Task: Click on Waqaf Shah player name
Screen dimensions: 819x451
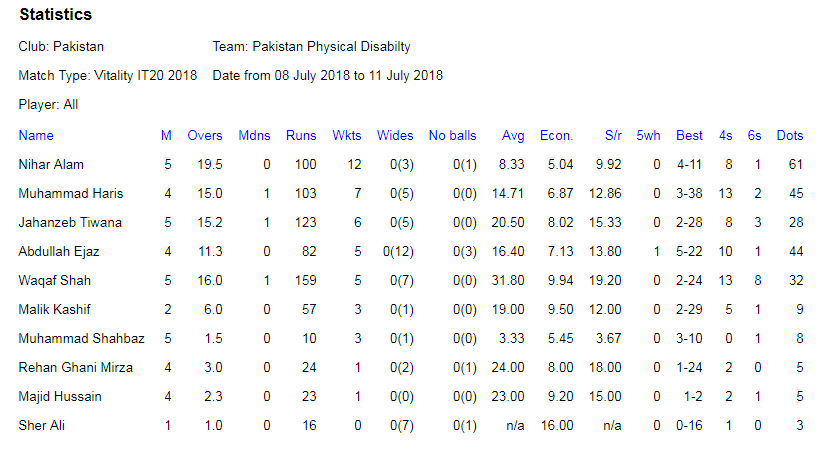Action: (54, 281)
